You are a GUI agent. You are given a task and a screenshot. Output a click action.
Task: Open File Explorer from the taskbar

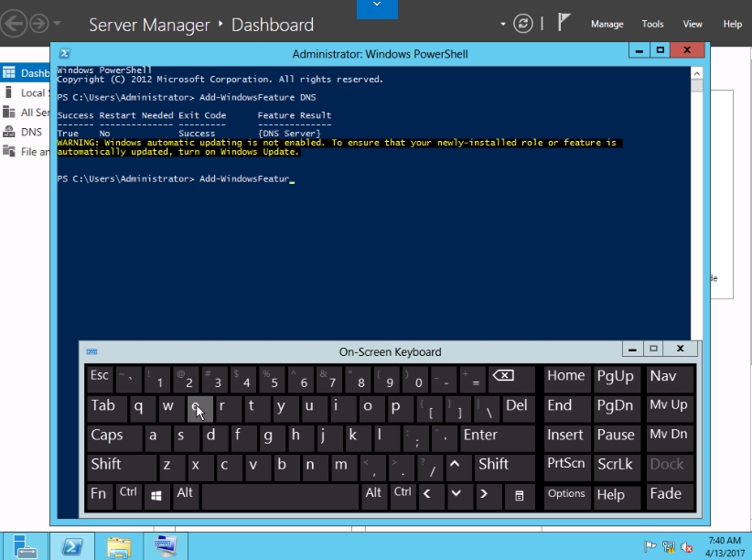pos(119,546)
